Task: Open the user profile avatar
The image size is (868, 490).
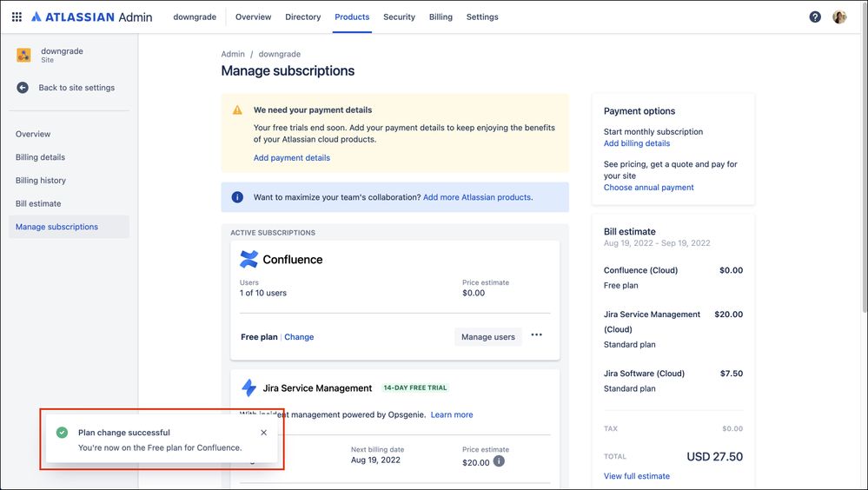Action: [839, 17]
